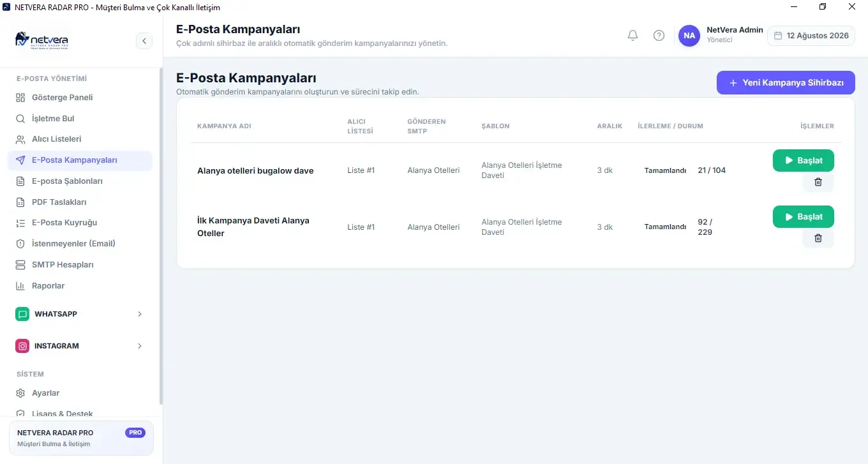This screenshot has width=868, height=464.
Task: Expand the INSTAGRAM section chevron
Action: click(140, 346)
